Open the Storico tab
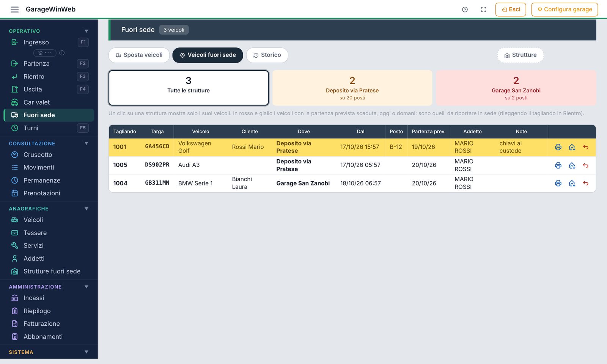The image size is (607, 364). (x=267, y=55)
